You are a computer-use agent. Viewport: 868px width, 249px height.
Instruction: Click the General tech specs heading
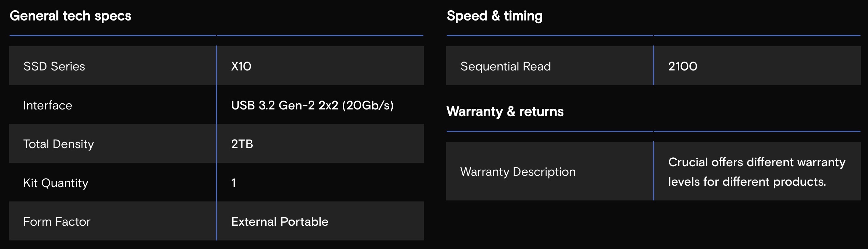(x=70, y=16)
